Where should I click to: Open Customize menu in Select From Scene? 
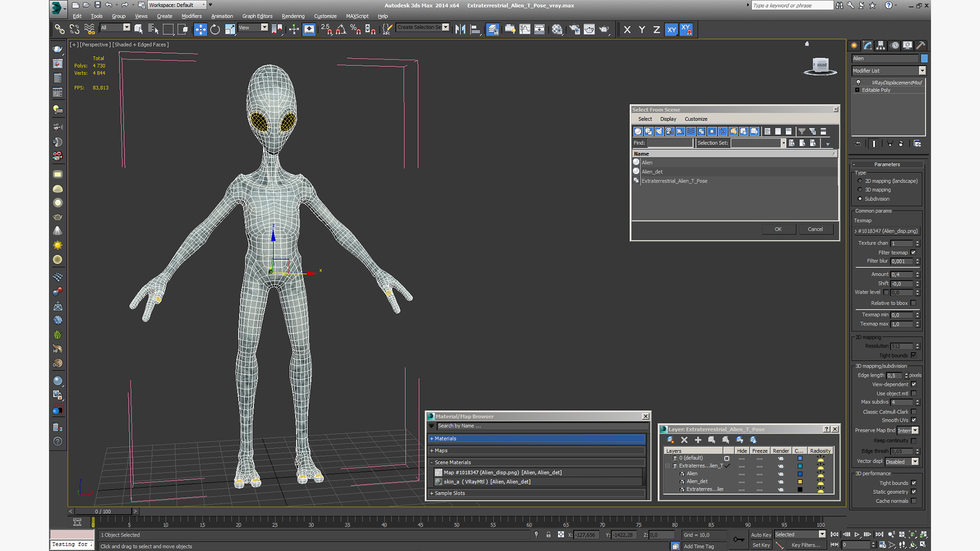pos(696,119)
